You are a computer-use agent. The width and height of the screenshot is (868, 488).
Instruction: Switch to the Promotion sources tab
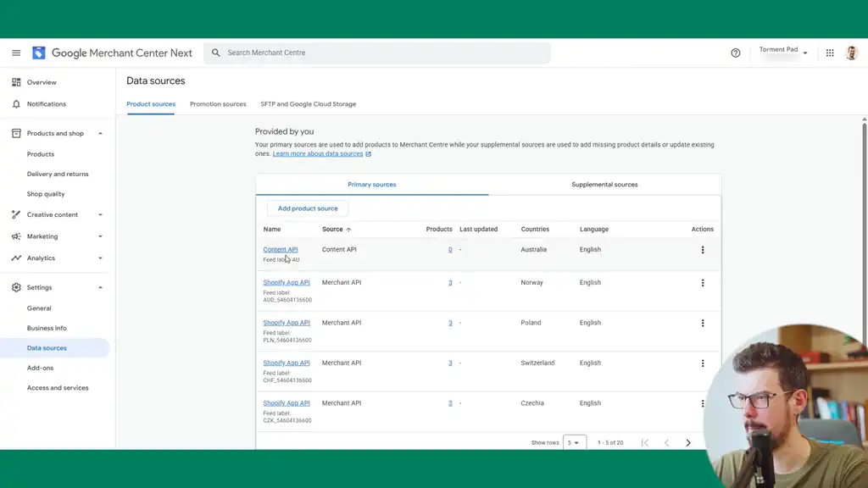tap(217, 104)
